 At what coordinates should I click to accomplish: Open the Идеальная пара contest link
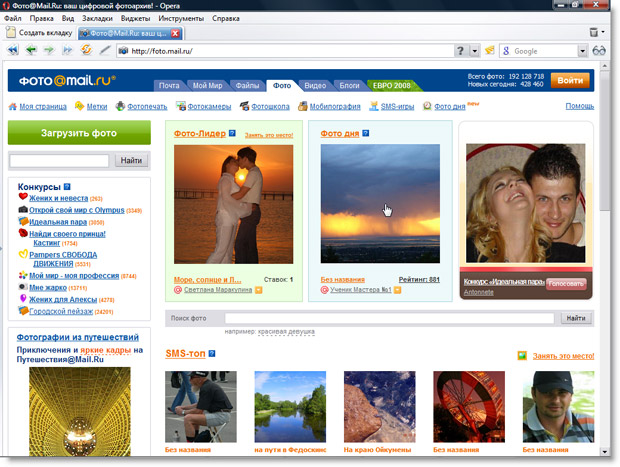point(58,222)
